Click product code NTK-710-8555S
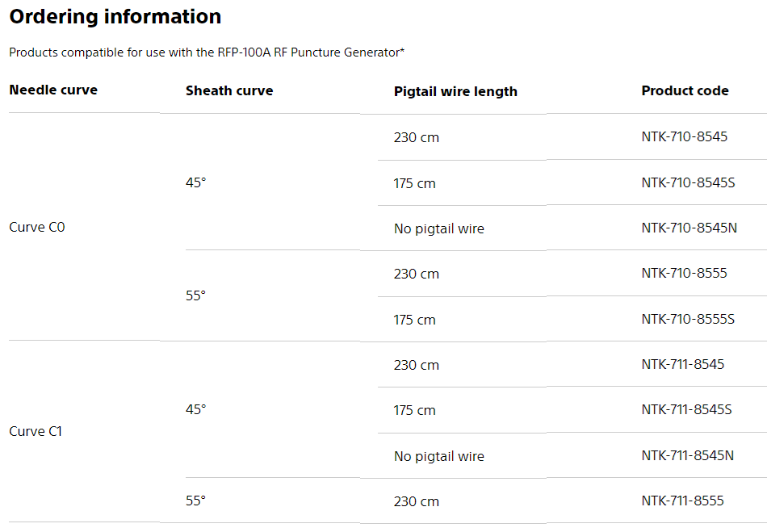Image resolution: width=767 pixels, height=532 pixels. coord(688,319)
